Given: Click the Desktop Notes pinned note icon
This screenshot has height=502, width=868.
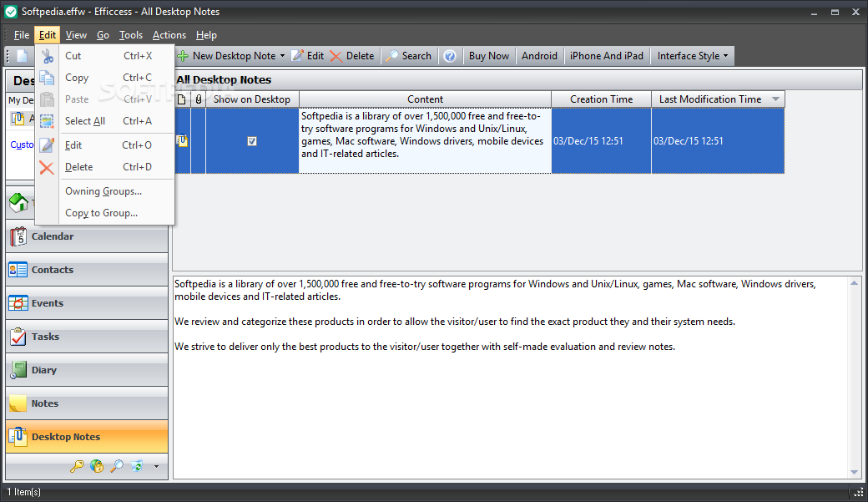Looking at the screenshot, I should tap(18, 437).
